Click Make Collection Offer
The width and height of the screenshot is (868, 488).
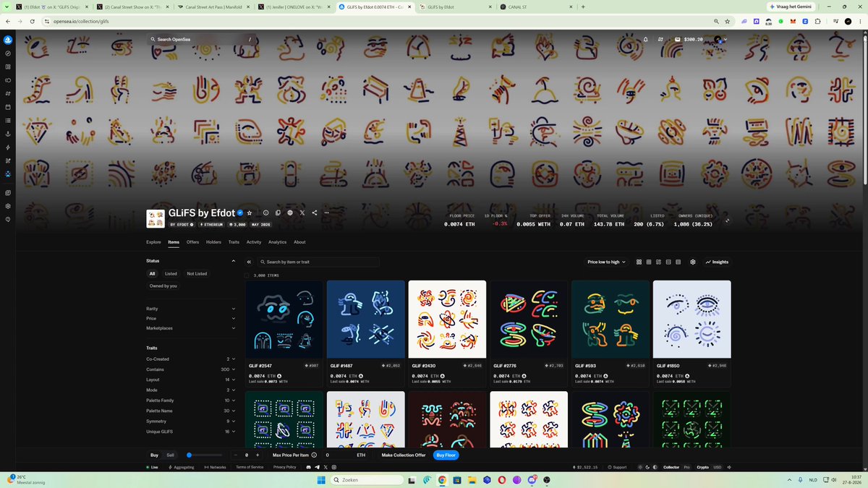click(x=404, y=455)
